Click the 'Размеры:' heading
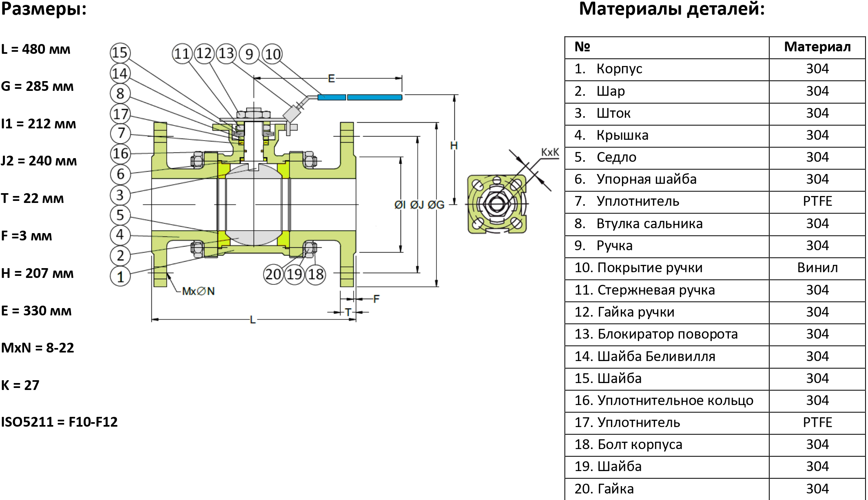 point(44,9)
